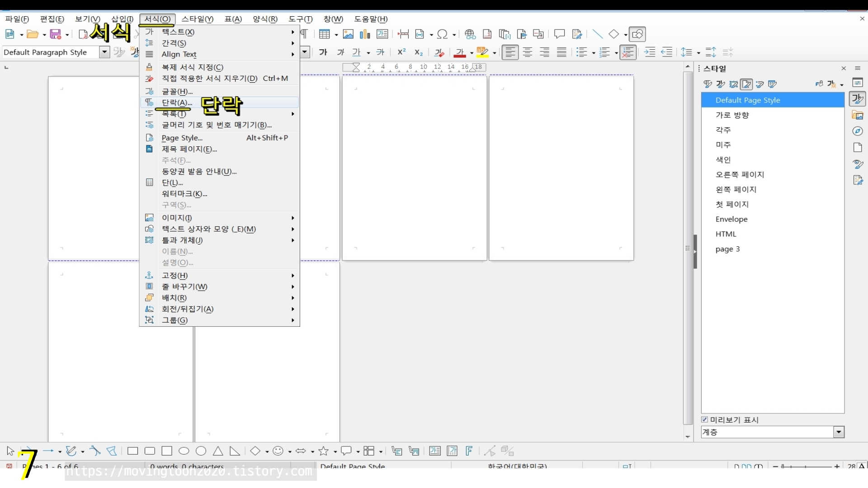The width and height of the screenshot is (868, 488).
Task: Click the New document icon
Action: pos(9,34)
